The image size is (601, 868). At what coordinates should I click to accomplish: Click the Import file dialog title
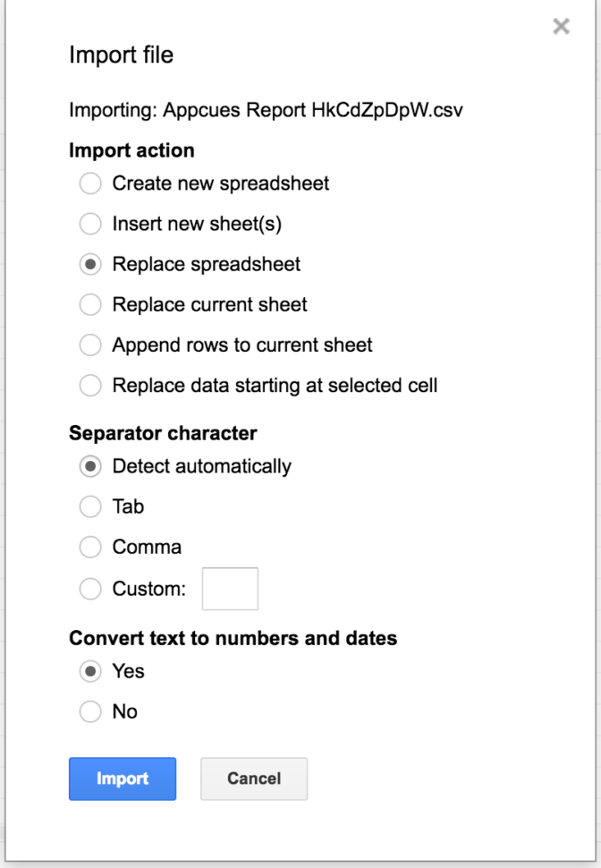pyautogui.click(x=121, y=55)
